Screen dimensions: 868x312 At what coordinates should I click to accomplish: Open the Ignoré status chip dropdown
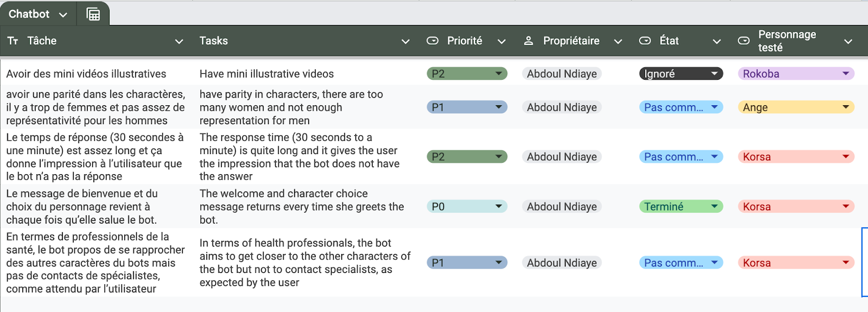[x=714, y=74]
